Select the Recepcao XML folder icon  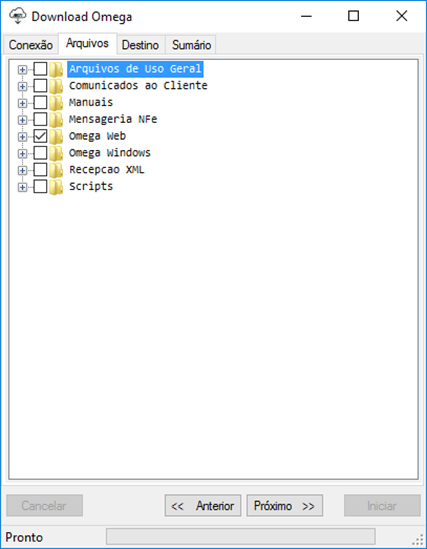56,170
